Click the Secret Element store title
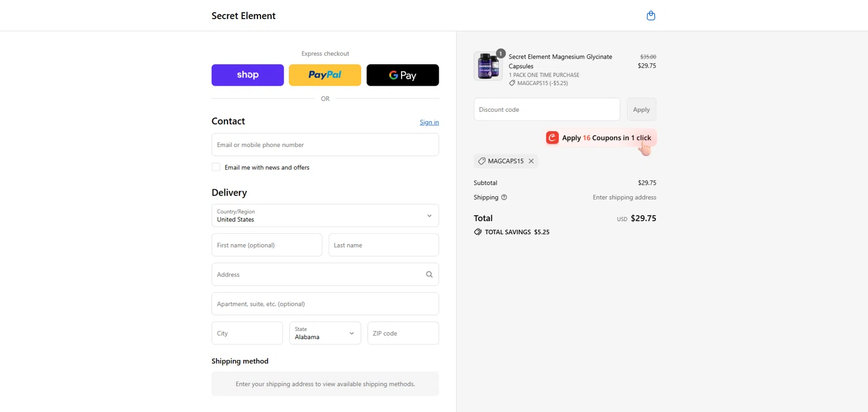 click(x=244, y=16)
